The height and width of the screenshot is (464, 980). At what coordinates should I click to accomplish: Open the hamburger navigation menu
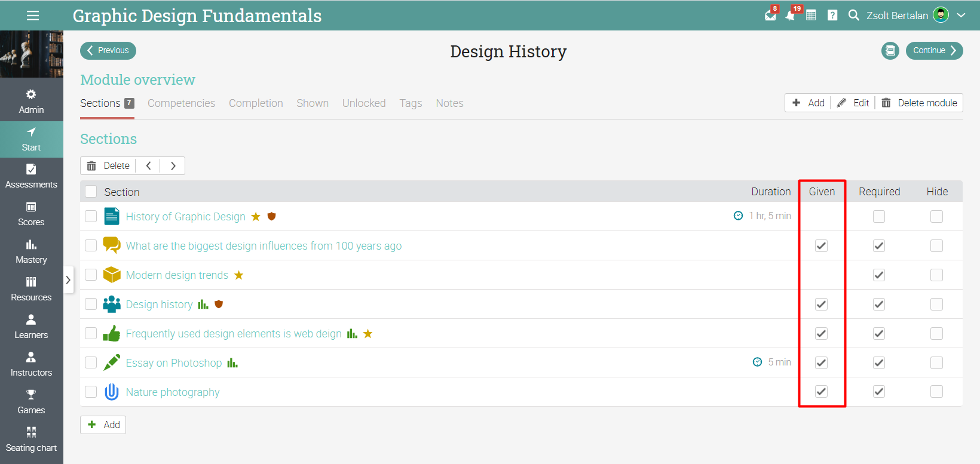click(33, 16)
